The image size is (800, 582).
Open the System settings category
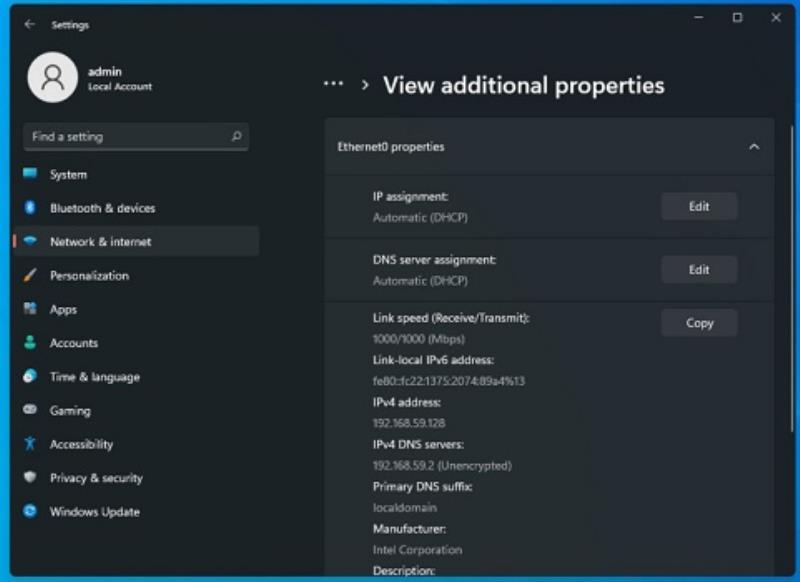[x=136, y=174]
